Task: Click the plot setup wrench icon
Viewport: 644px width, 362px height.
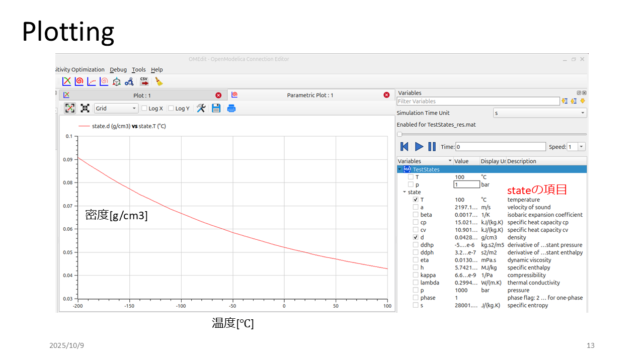Action: [201, 108]
